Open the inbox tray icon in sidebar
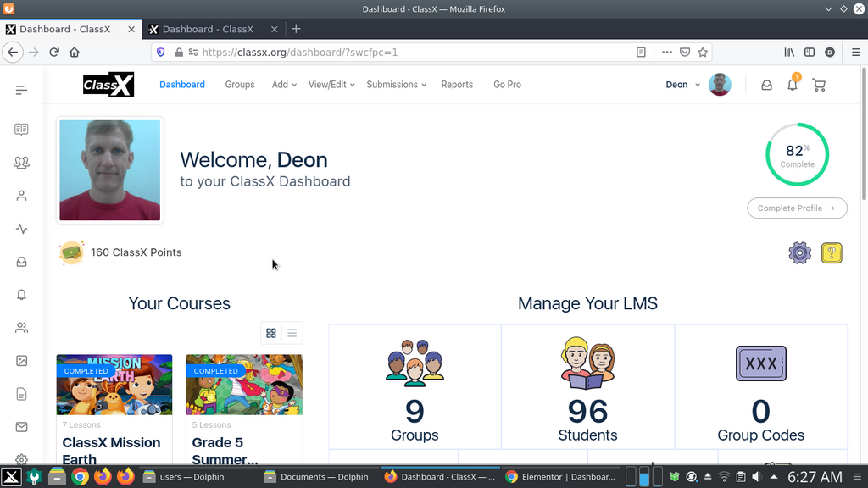The width and height of the screenshot is (868, 488). pyautogui.click(x=21, y=262)
